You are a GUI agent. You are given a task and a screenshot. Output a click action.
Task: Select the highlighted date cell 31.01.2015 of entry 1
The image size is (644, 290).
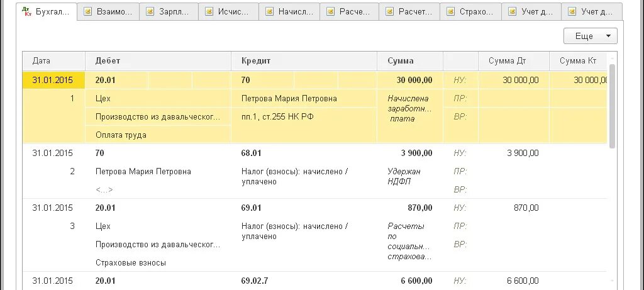pyautogui.click(x=54, y=80)
